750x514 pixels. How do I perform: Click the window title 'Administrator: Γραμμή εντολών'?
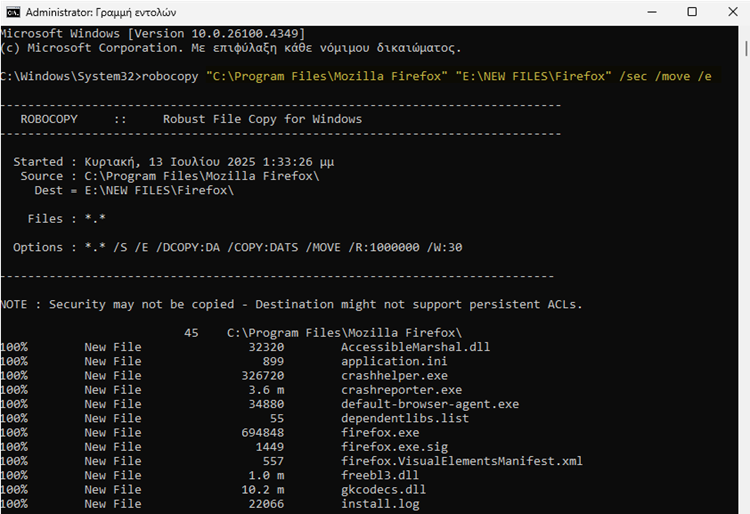(x=101, y=12)
